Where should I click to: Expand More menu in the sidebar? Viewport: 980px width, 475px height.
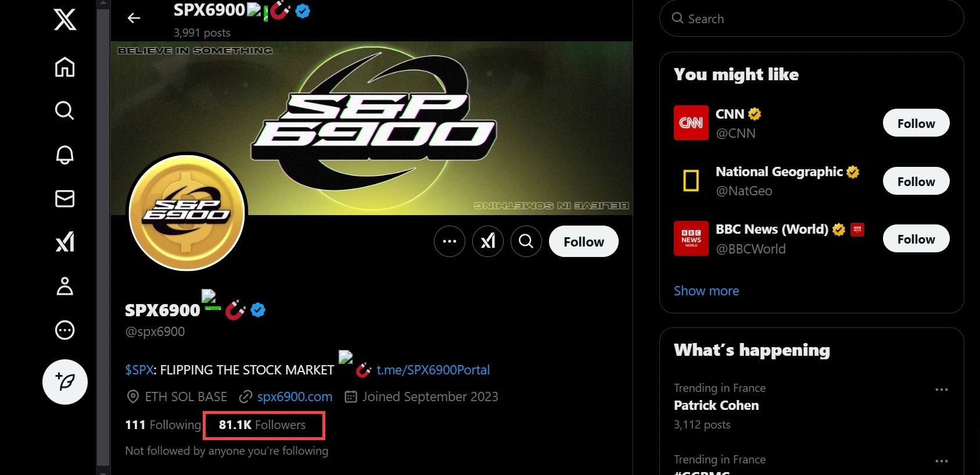64,330
